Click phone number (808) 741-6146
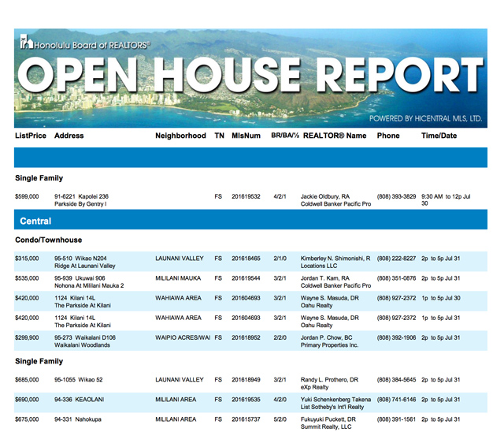This screenshot has height=432, width=504. [x=396, y=400]
